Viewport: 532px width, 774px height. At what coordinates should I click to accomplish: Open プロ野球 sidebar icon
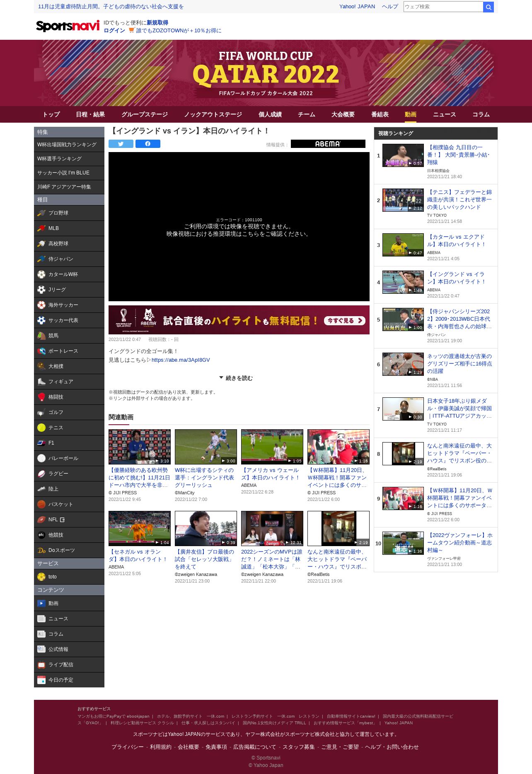point(41,213)
